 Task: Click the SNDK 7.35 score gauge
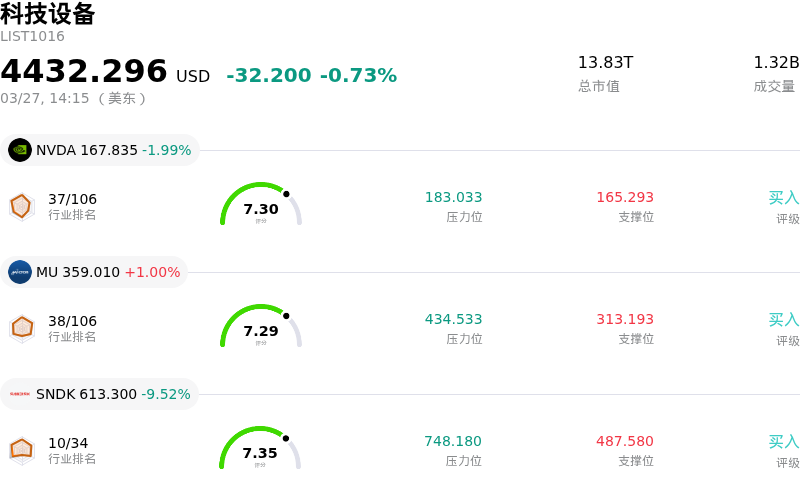[260, 450]
